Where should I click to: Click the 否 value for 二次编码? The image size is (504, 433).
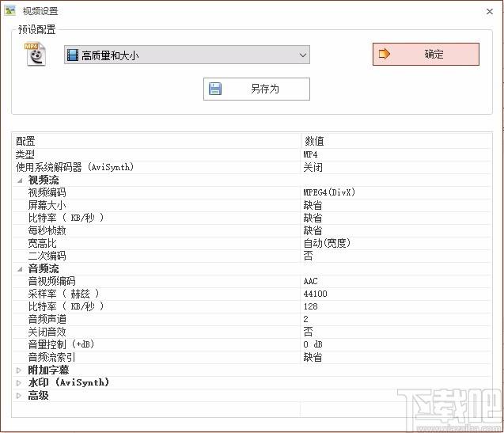pyautogui.click(x=308, y=256)
